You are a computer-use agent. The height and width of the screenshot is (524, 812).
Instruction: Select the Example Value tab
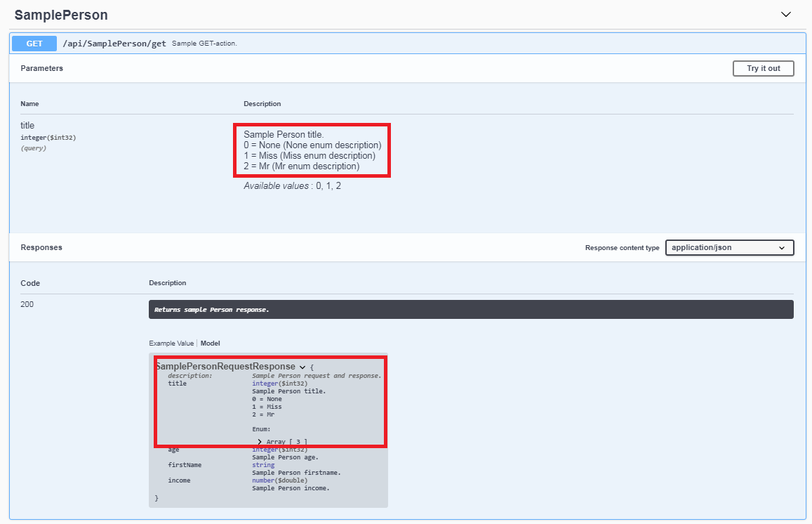click(171, 343)
